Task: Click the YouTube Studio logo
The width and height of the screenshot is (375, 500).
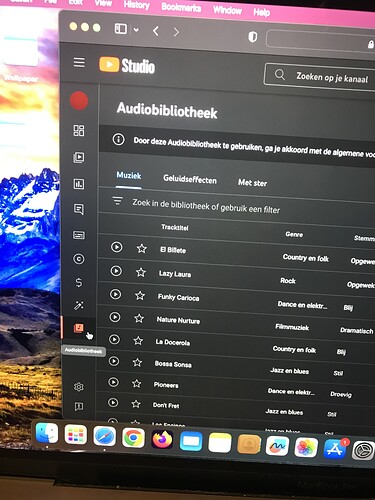Action: coord(127,65)
